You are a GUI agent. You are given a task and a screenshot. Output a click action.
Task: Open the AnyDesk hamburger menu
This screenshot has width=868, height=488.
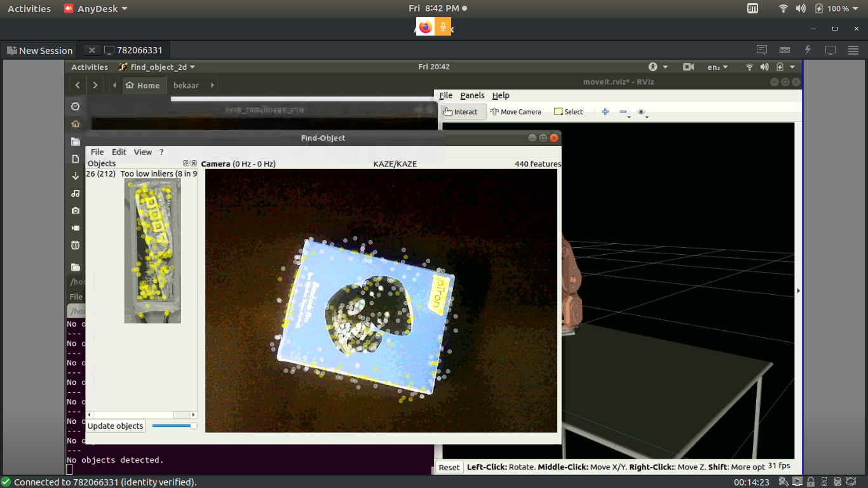pyautogui.click(x=853, y=50)
